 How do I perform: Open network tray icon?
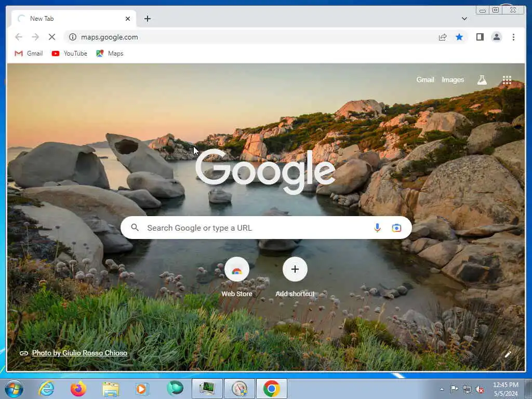[467, 390]
